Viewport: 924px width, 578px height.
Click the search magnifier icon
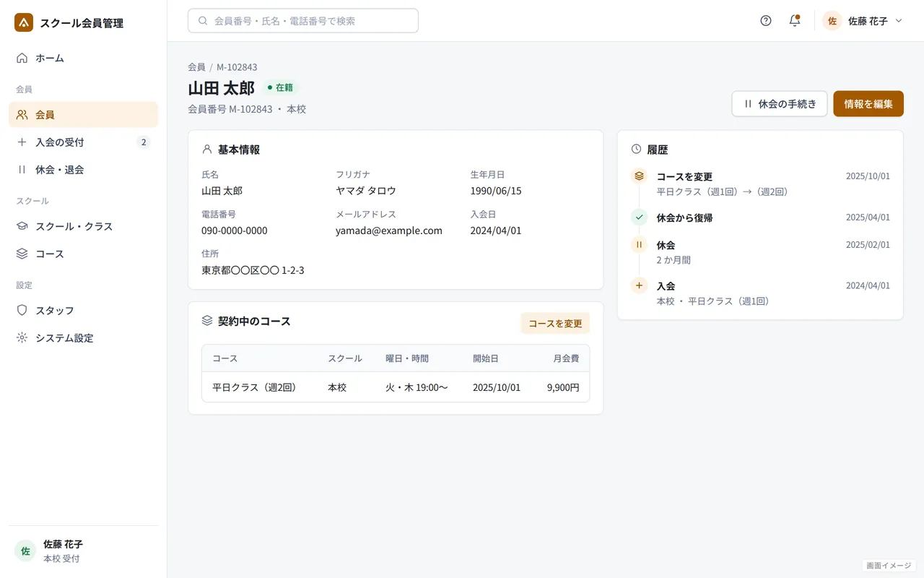[203, 21]
